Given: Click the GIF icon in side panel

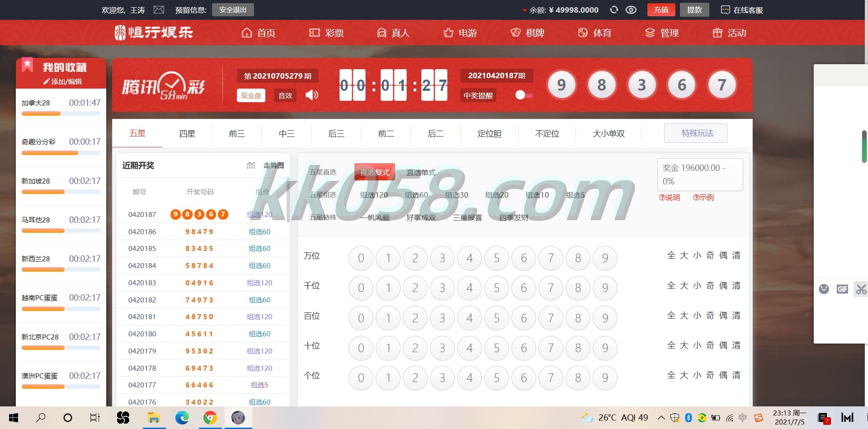Looking at the screenshot, I should (x=842, y=289).
